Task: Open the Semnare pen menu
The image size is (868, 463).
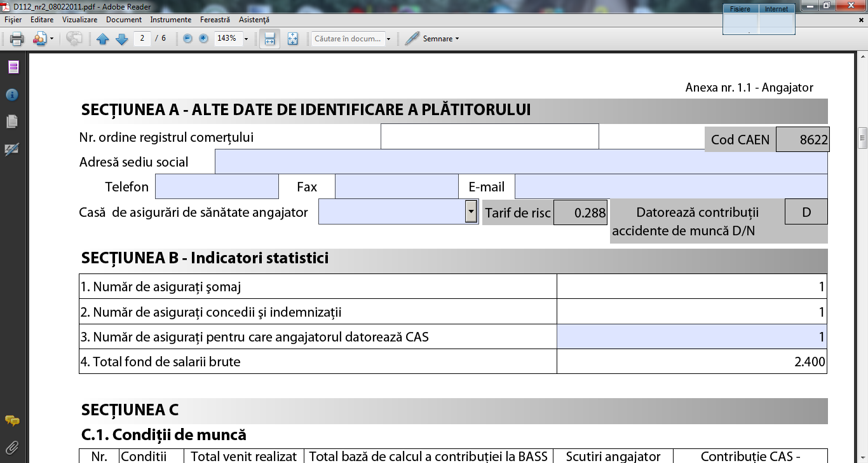Action: [x=431, y=39]
